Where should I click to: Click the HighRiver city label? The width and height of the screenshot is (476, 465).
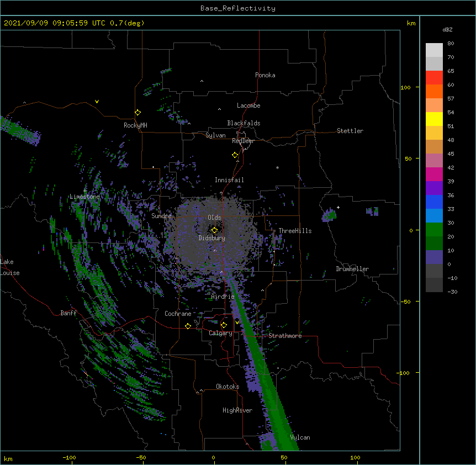pyautogui.click(x=237, y=410)
